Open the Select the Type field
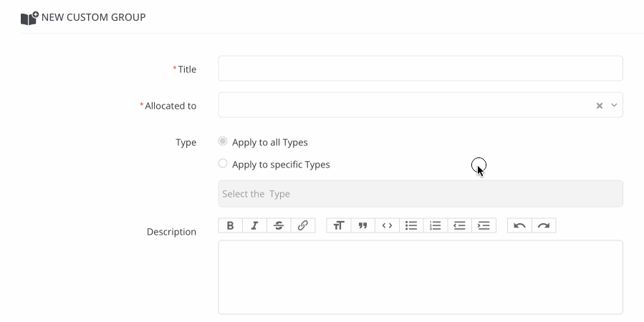This screenshot has height=322, width=644. (420, 194)
